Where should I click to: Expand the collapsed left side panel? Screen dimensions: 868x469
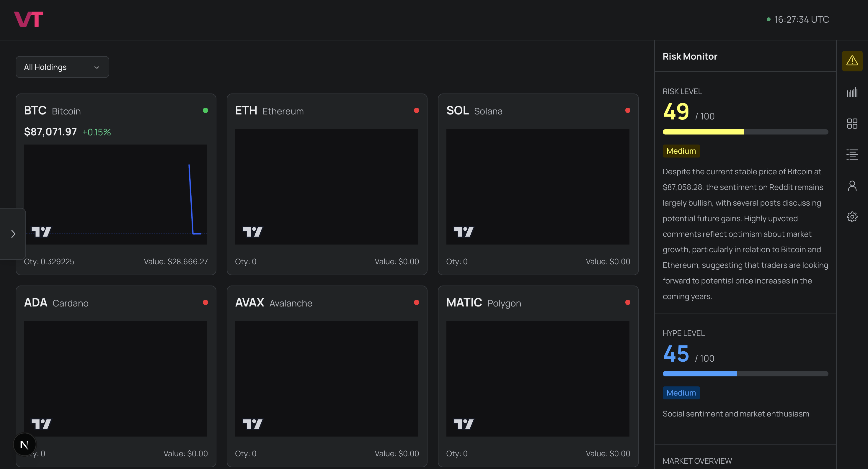(13, 234)
